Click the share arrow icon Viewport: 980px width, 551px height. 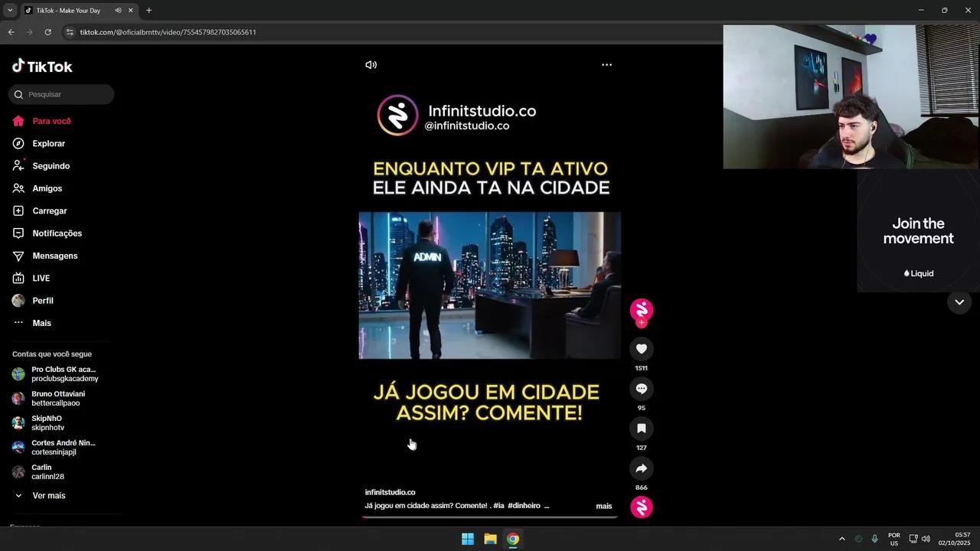pyautogui.click(x=641, y=468)
